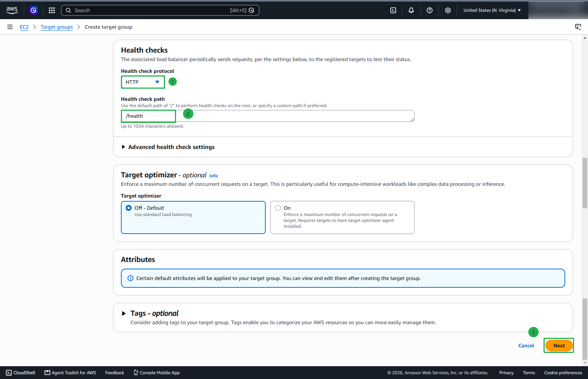Click the tutorial panel icon at top right
The height and width of the screenshot is (379, 588).
click(578, 27)
